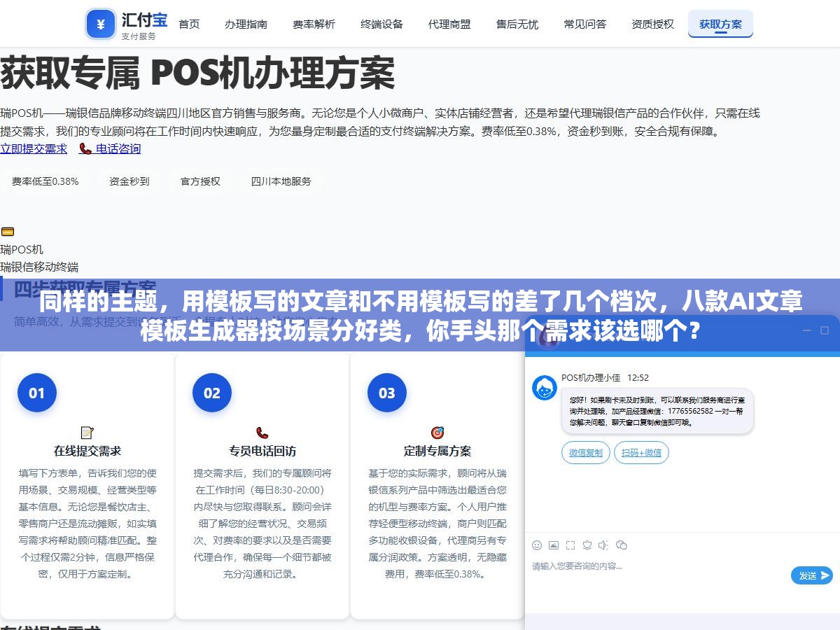This screenshot has height=630, width=840.
Task: Open the 代理商盟 nav item
Action: (449, 24)
